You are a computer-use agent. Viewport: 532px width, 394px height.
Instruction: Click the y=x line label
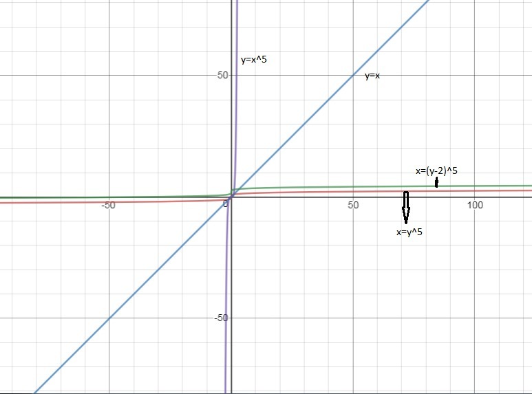372,76
